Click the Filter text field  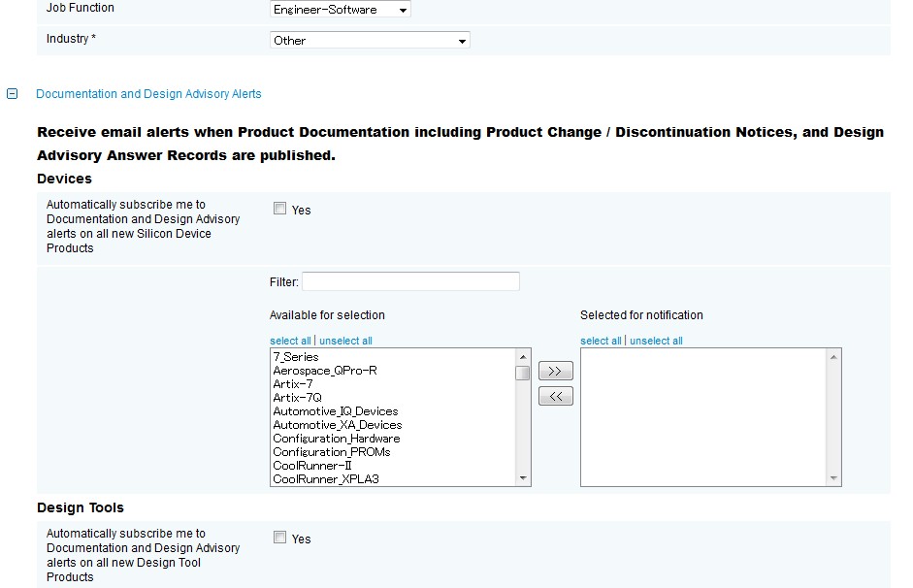(410, 281)
